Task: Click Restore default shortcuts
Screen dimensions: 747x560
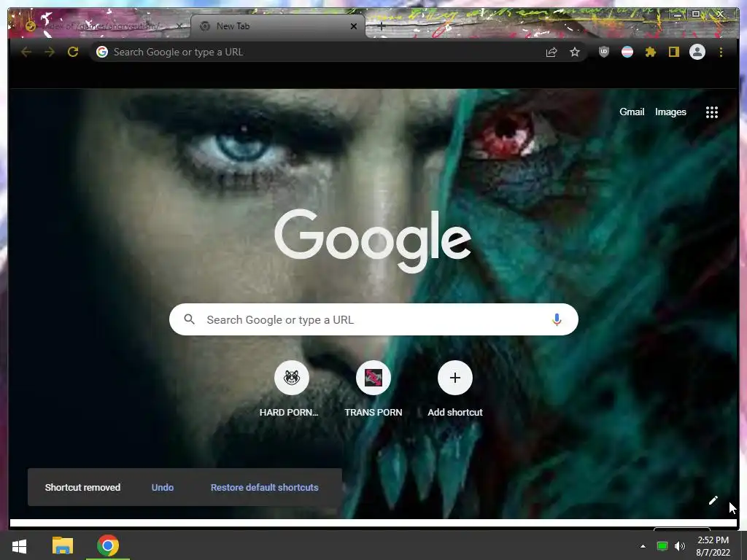Action: click(264, 488)
